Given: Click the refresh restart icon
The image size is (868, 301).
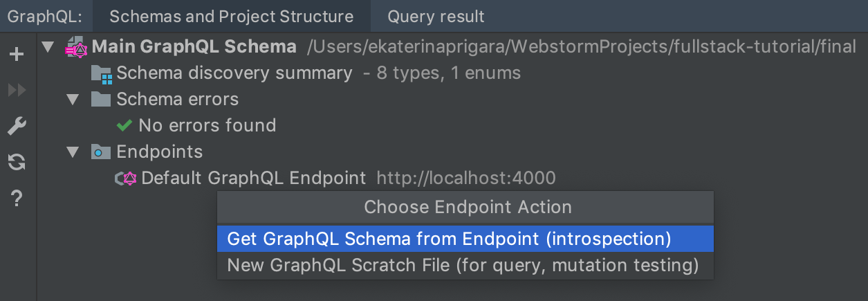Looking at the screenshot, I should point(17,163).
